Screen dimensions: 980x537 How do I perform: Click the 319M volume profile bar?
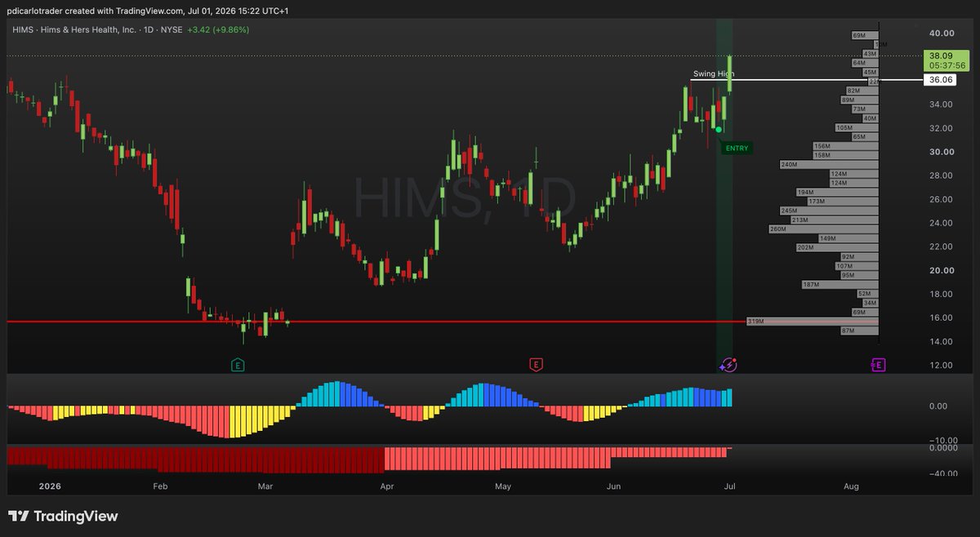pos(813,322)
